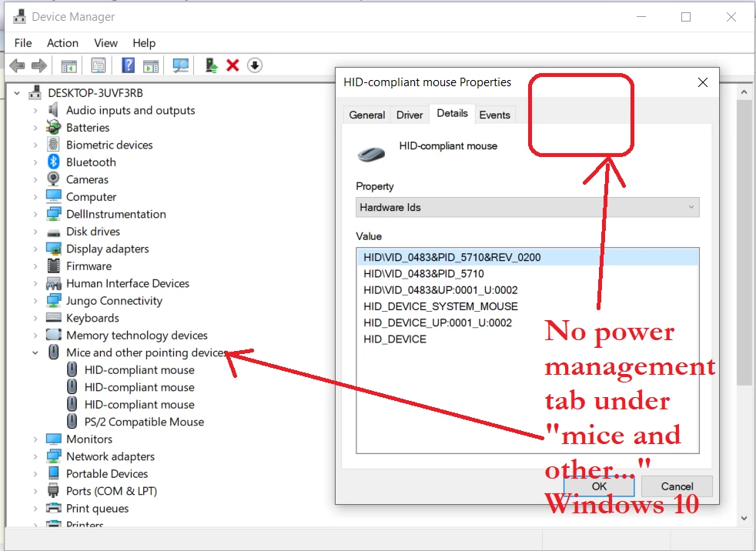Screen dimensions: 756x551
Task: Click the red X Uninstall device icon
Action: coord(232,65)
